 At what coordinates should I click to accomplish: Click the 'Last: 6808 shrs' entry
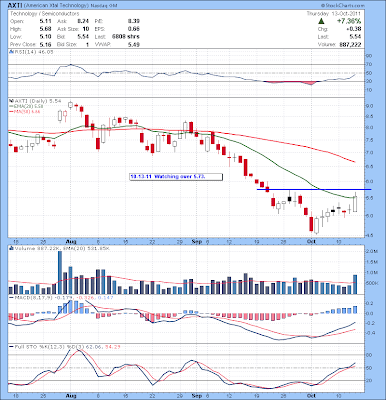(117, 37)
